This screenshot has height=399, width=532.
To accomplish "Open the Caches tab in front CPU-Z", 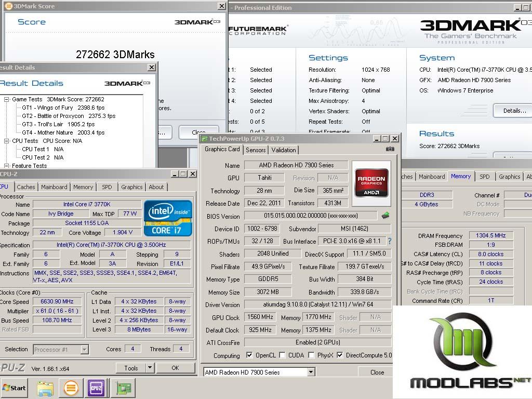I will pyautogui.click(x=26, y=187).
